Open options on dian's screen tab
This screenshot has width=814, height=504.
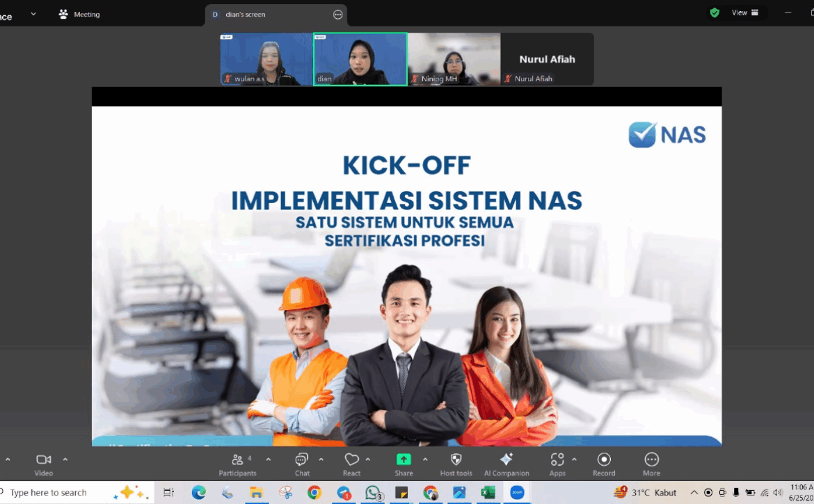click(338, 15)
